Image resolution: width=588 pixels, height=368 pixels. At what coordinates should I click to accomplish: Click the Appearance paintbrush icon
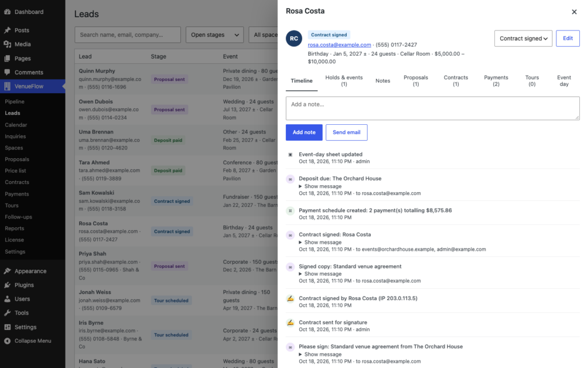pyautogui.click(x=7, y=271)
